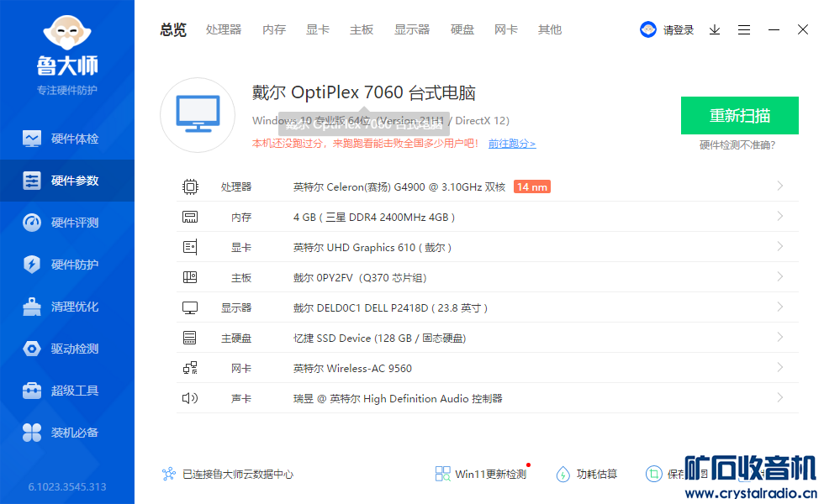Switch to the top 网卡 tab
This screenshot has height=504, width=824.
pyautogui.click(x=506, y=30)
